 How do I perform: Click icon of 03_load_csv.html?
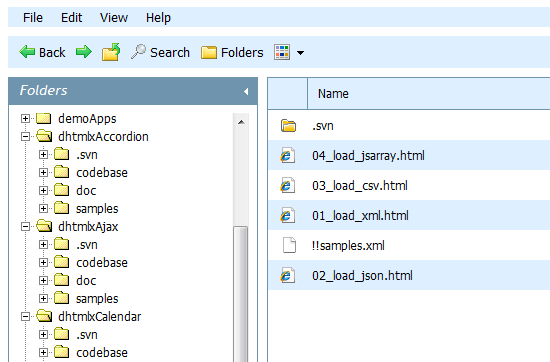288,186
